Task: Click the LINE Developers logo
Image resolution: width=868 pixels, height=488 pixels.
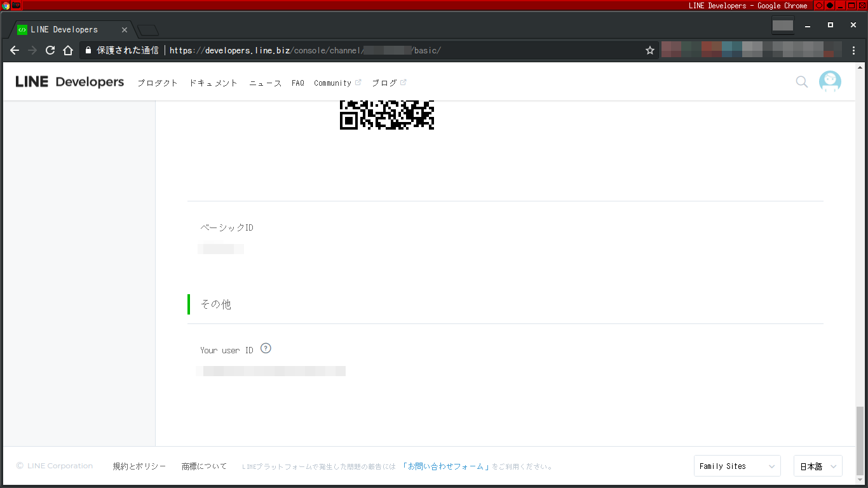Action: tap(69, 81)
